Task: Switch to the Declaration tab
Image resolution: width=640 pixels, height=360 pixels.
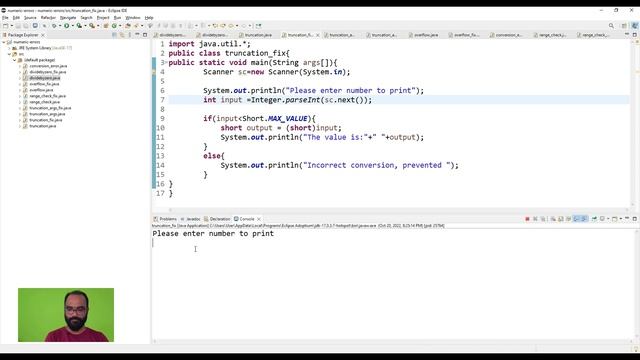Action: pos(217,219)
